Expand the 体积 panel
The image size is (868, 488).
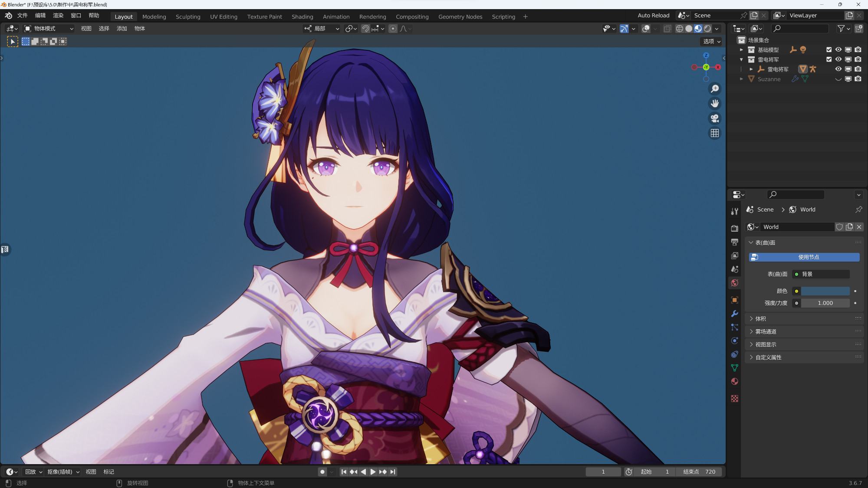coord(760,319)
